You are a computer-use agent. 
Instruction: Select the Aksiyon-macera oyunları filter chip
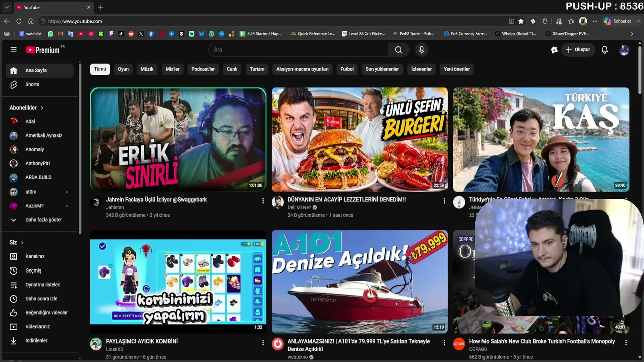click(302, 69)
